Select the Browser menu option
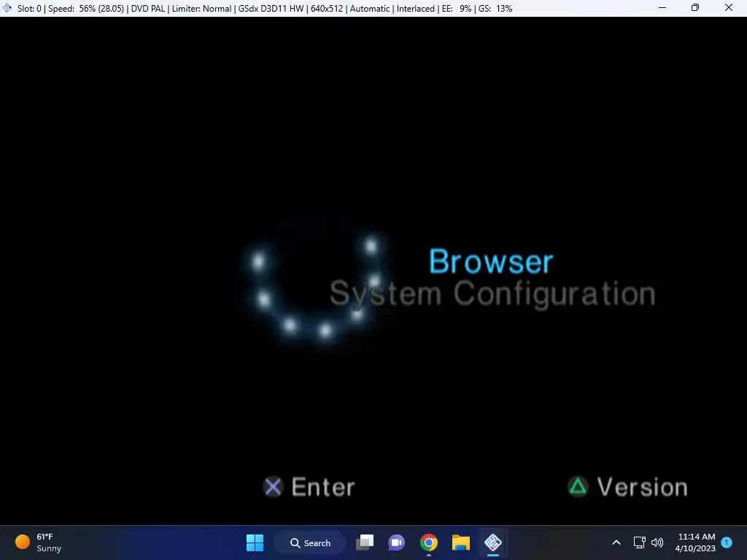The image size is (747, 560). [491, 262]
